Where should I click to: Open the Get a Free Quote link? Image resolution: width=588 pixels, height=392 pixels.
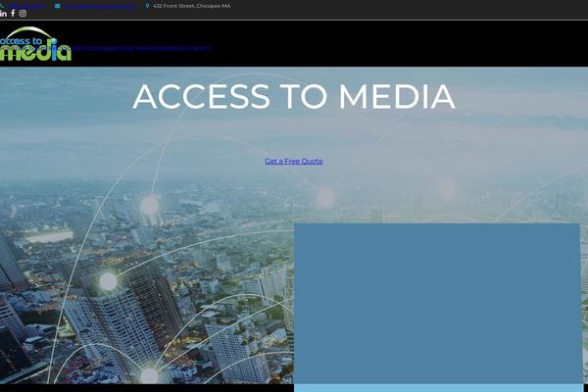(294, 162)
